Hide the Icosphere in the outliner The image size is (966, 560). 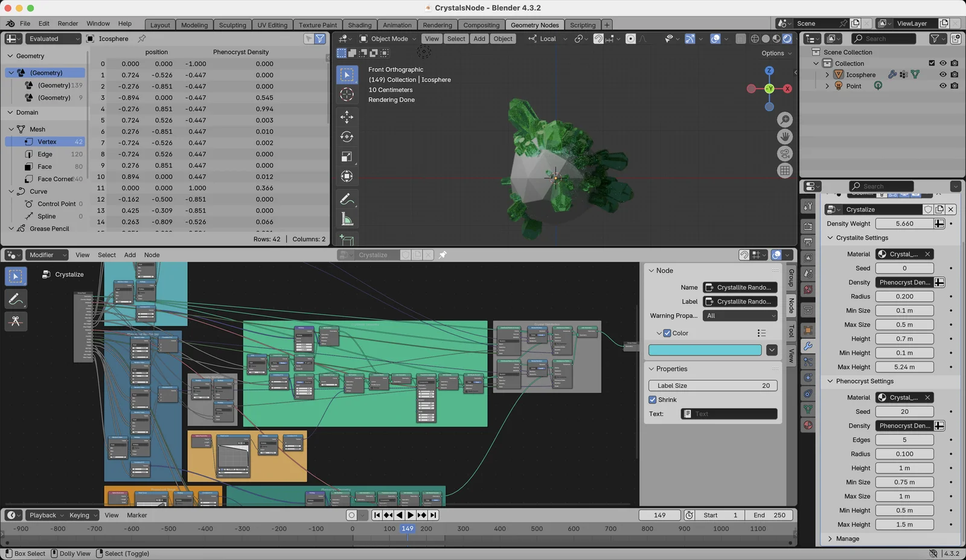point(942,74)
